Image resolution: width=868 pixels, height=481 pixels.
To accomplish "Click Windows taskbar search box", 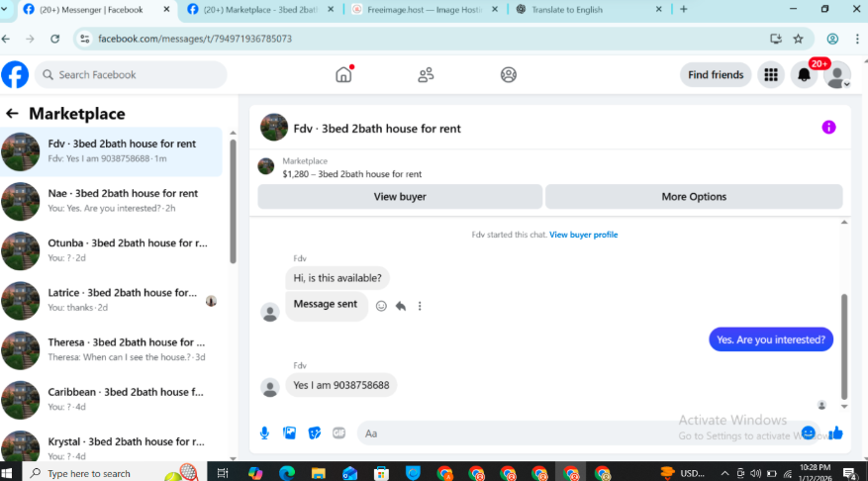I will coord(114,473).
